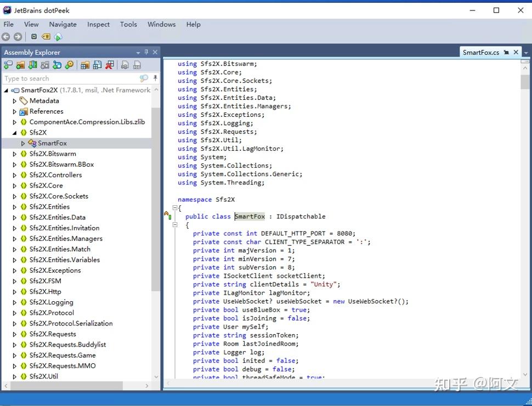The height and width of the screenshot is (406, 532).
Task: Click the Export to Project icon
Action: 125,65
